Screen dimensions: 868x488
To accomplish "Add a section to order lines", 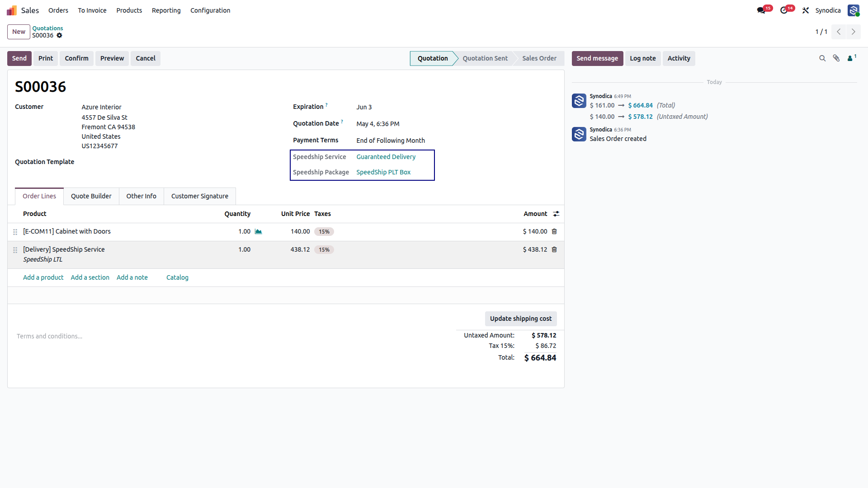I will (90, 277).
